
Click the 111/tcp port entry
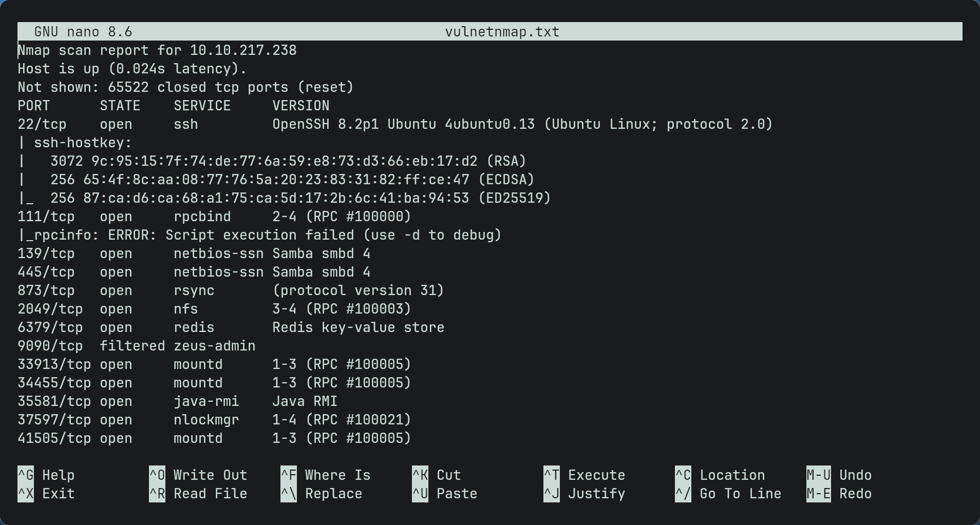tap(46, 217)
